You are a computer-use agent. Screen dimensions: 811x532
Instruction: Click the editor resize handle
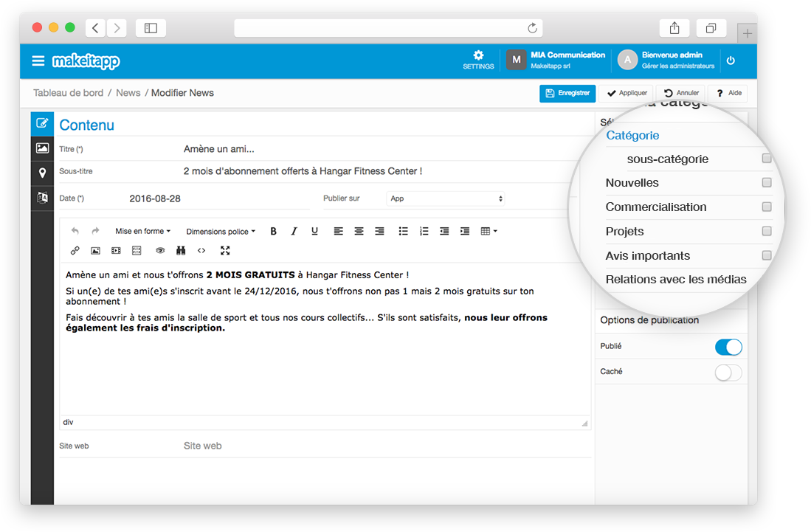coord(584,423)
